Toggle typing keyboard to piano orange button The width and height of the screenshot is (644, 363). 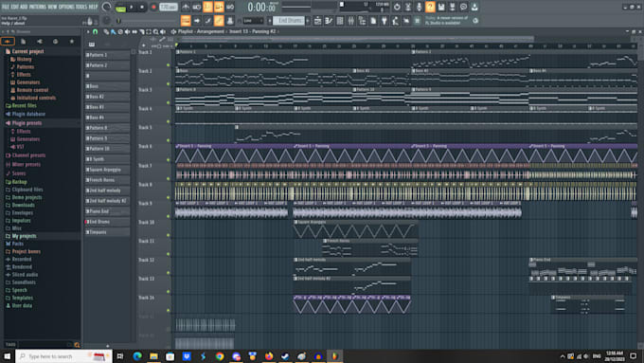tap(186, 21)
